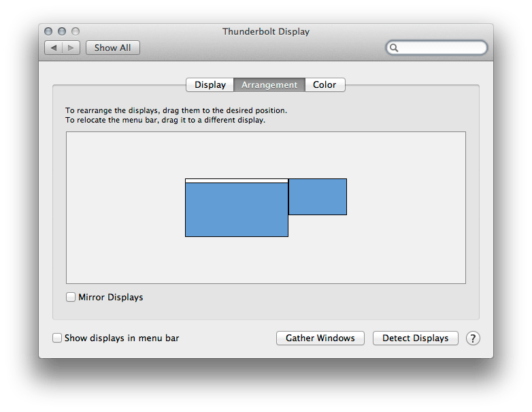This screenshot has height=412, width=532.
Task: Minimize the window with the middle title bar button
Action: point(62,31)
